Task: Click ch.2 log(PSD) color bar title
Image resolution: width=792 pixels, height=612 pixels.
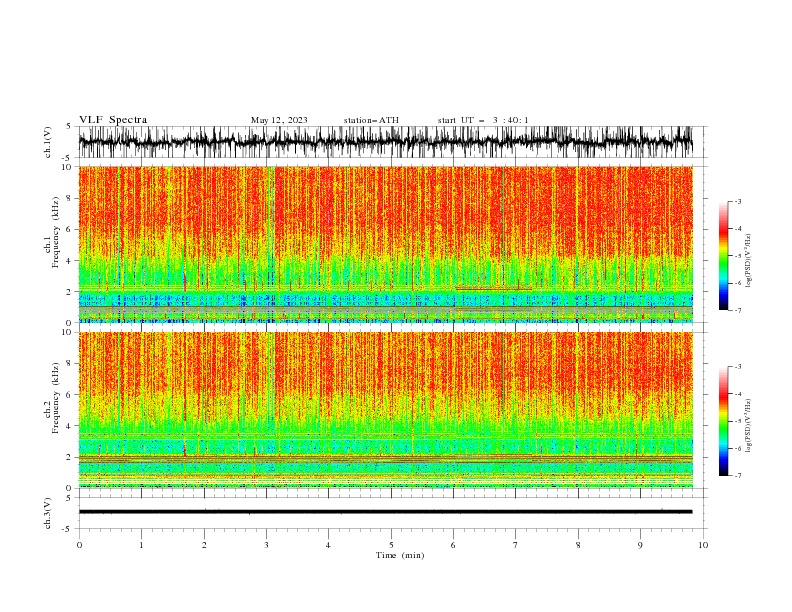Action: coord(748,426)
